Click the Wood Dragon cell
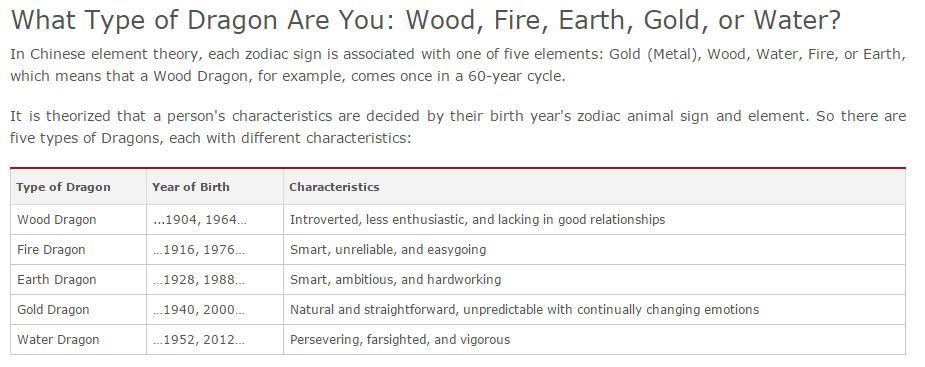This screenshot has height=367, width=925. 78,219
